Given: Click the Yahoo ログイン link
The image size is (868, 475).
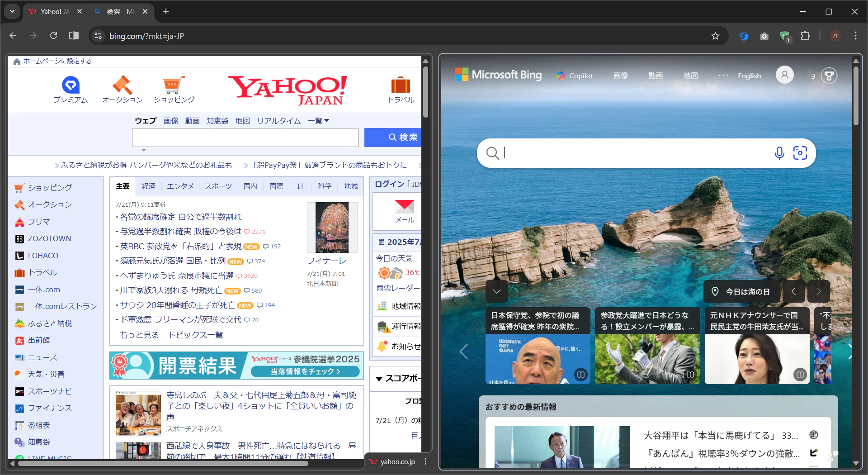Looking at the screenshot, I should (x=390, y=184).
